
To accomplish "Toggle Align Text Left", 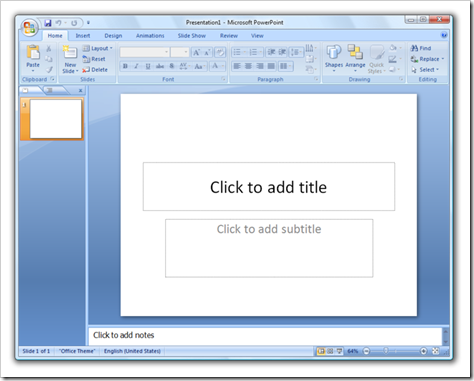I will point(237,66).
